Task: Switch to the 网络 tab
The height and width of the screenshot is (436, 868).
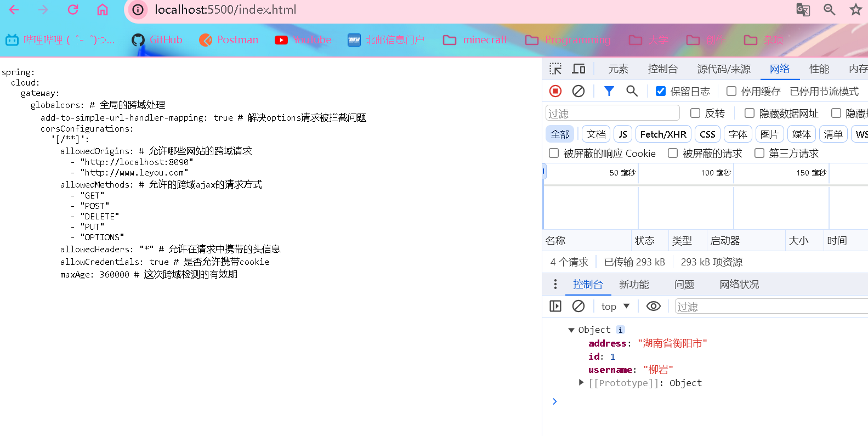Action: point(780,69)
